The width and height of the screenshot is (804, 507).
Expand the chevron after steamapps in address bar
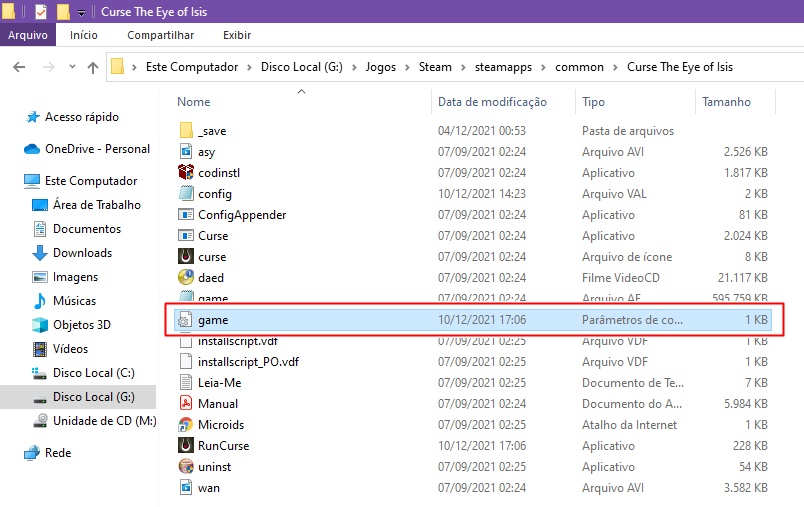point(544,67)
